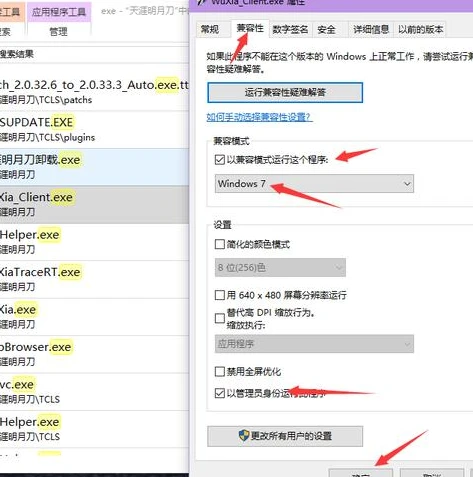Screen dimensions: 473x477
Task: Toggle 以管理员身份运行此程序 checkbox
Action: [220, 393]
